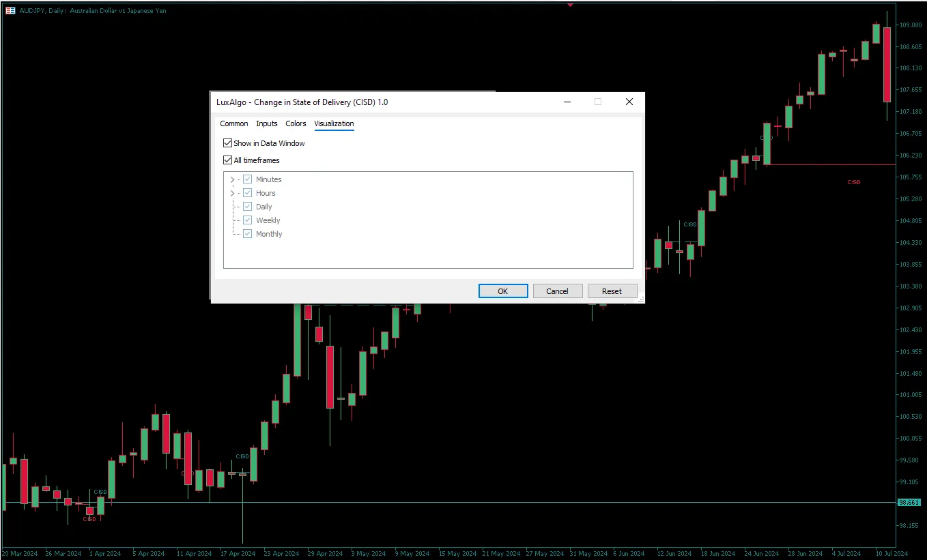Select the red CISD label under the red line
Image resolution: width=927 pixels, height=560 pixels.
(x=854, y=182)
